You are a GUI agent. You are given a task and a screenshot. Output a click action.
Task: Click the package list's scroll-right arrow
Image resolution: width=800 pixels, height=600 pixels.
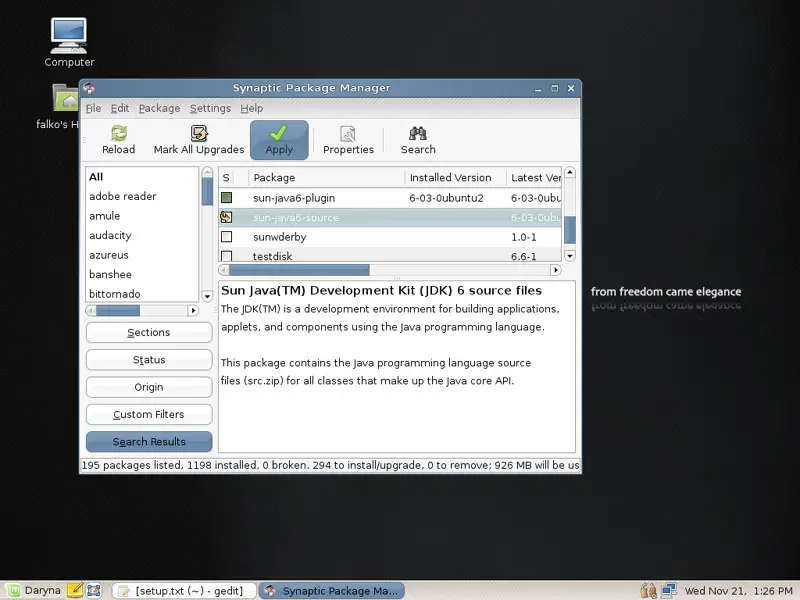[x=556, y=270]
